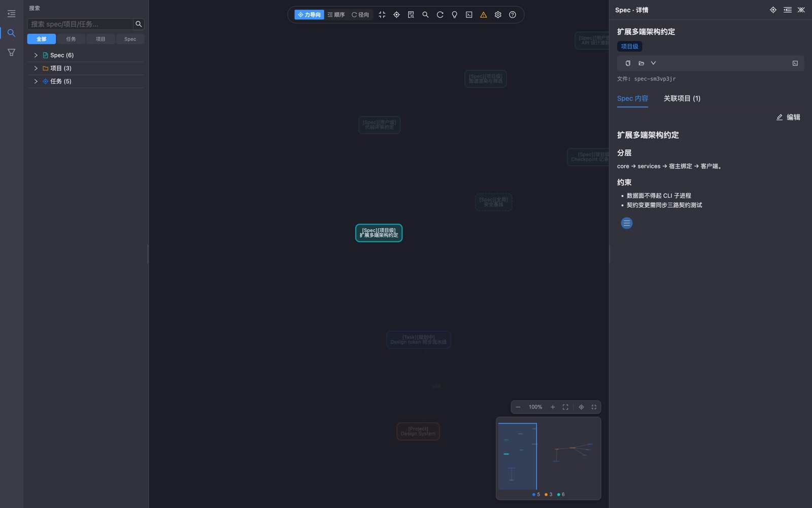Click the collapse-all icon in main toolbar
The image size is (812, 508).
click(x=382, y=15)
